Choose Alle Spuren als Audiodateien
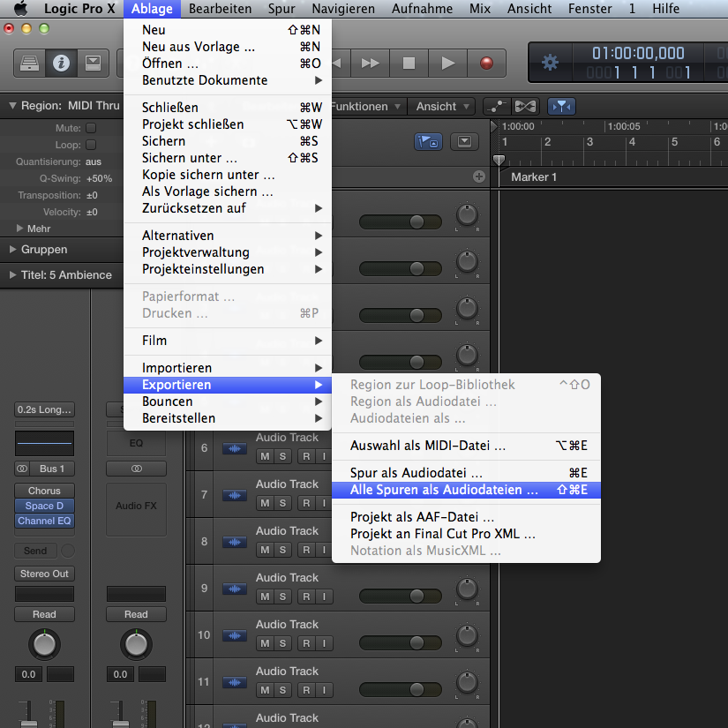 click(466, 490)
